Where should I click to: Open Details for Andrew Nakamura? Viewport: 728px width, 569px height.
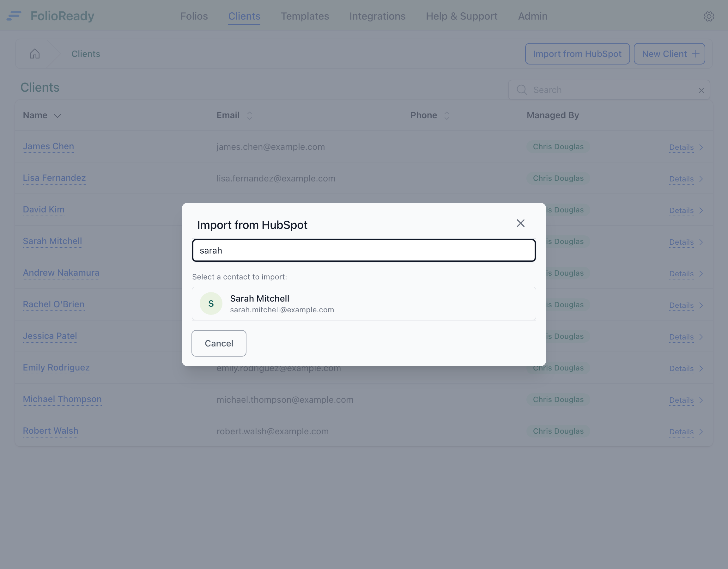(681, 274)
